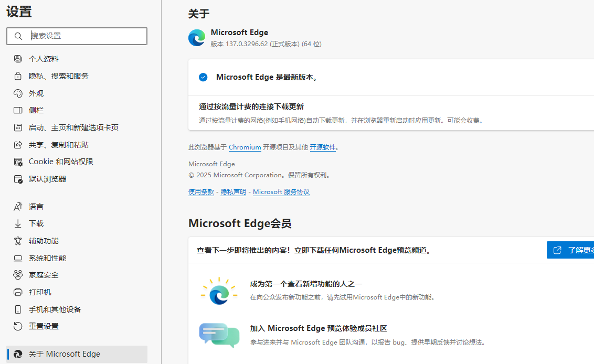594x364 pixels.
Task: Click the magnifier icon in the search box
Action: (x=18, y=36)
